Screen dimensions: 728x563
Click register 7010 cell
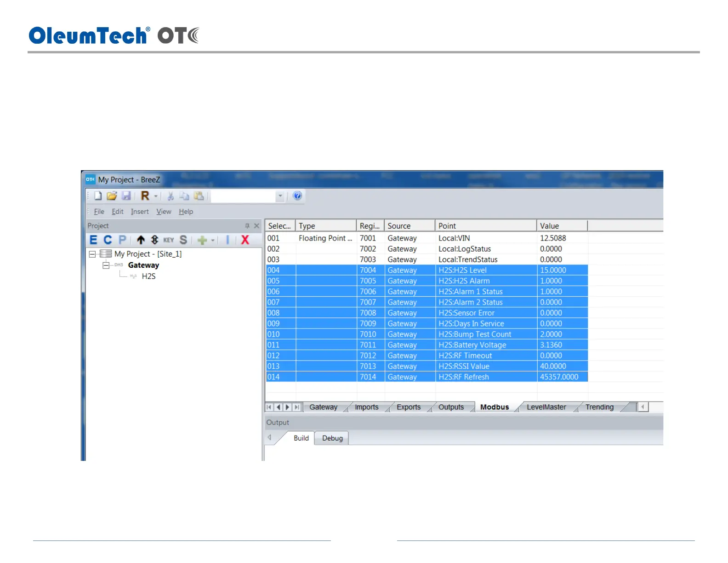pyautogui.click(x=370, y=334)
